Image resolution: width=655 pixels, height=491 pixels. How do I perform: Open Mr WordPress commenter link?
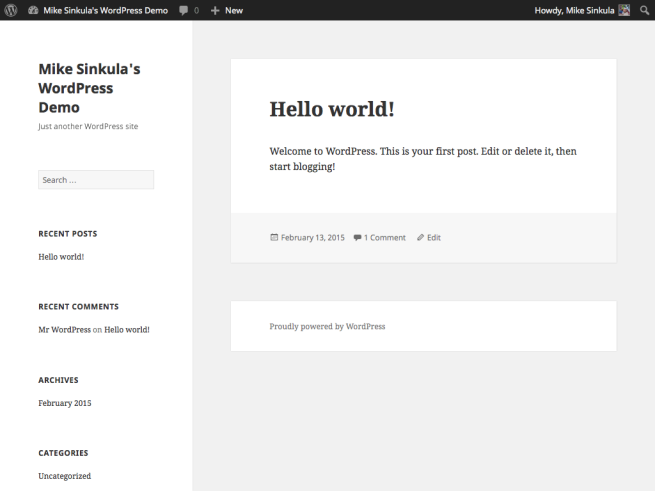[65, 329]
